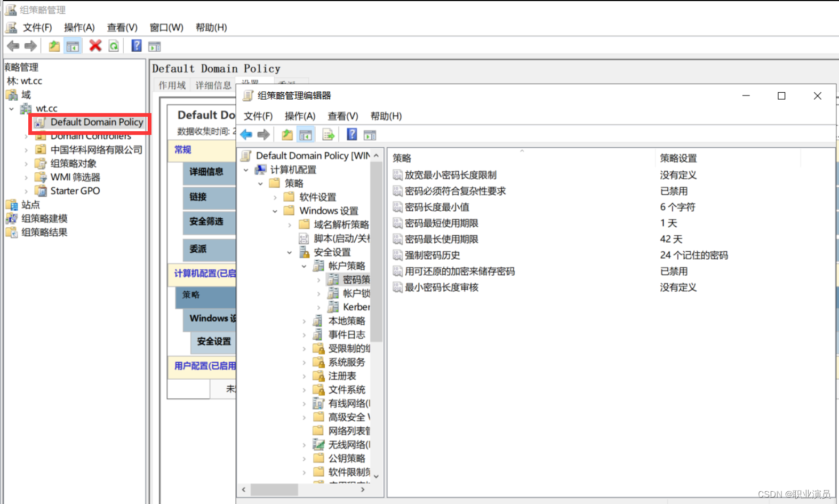The image size is (839, 504).
Task: Maximize the 组策略管理编辑器 window
Action: (781, 96)
